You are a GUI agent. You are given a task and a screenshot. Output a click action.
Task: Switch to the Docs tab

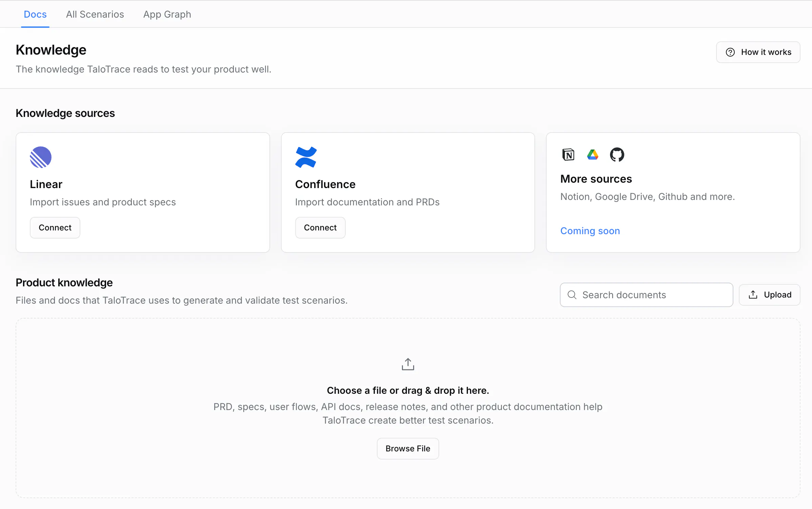[x=35, y=14]
